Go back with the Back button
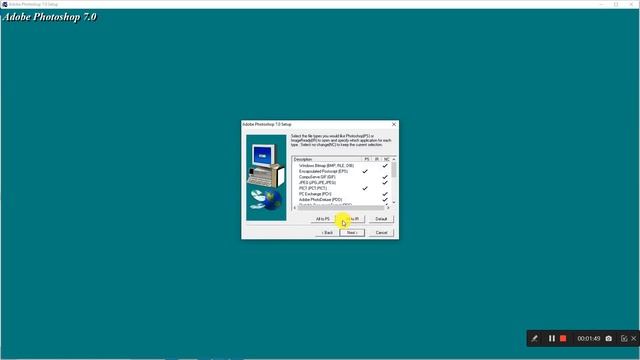The width and height of the screenshot is (640, 360). [x=327, y=233]
